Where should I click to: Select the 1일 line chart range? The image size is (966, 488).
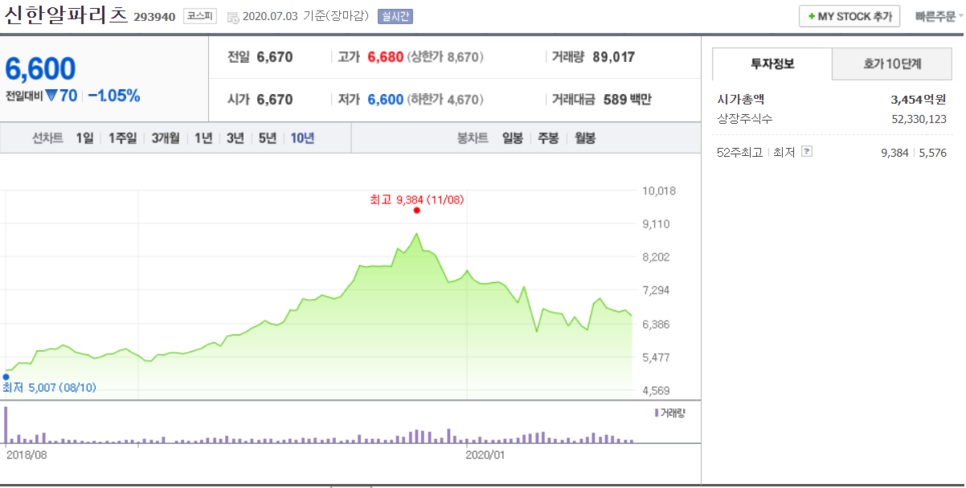[x=84, y=138]
